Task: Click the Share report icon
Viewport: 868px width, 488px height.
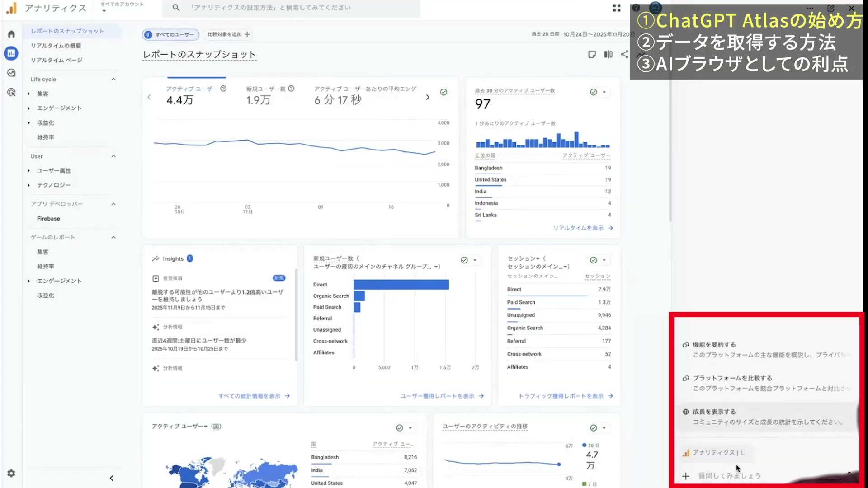Action: 624,54
